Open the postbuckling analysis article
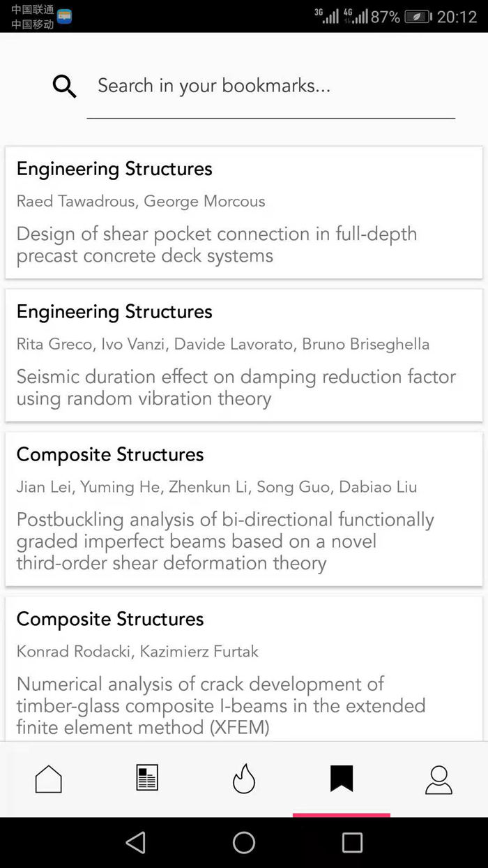The height and width of the screenshot is (868, 488). coord(225,541)
